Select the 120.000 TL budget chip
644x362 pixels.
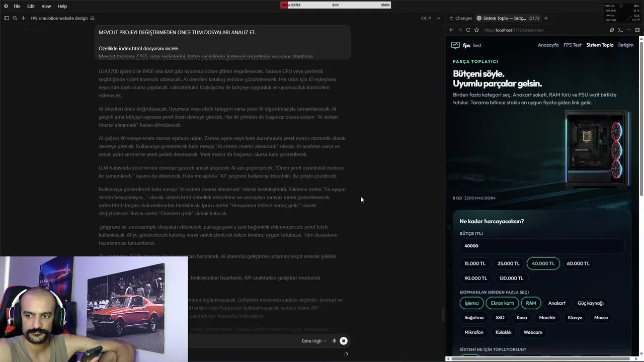pos(511,278)
